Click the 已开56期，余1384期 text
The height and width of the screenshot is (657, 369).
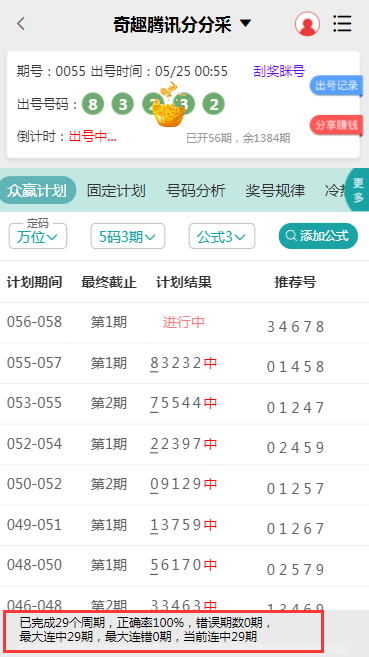238,138
